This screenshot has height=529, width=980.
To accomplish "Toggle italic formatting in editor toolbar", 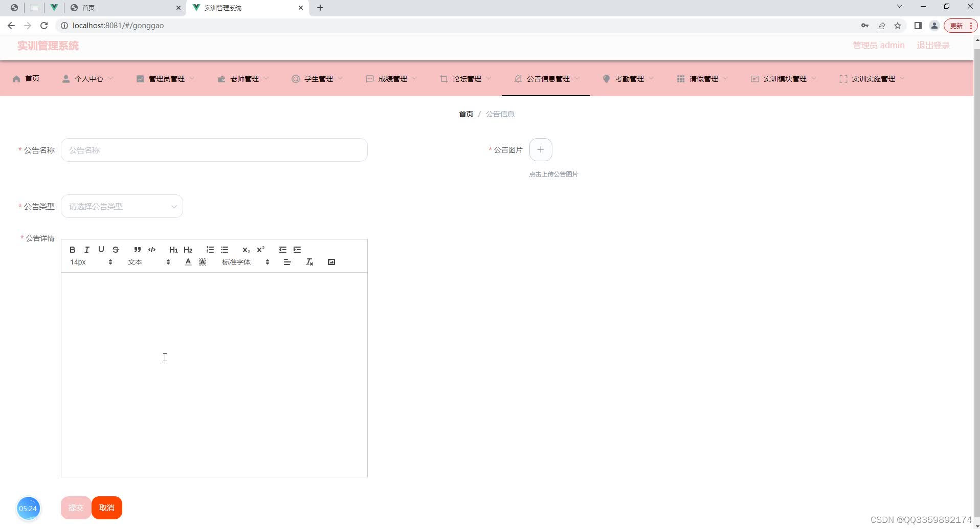I will 86,250.
